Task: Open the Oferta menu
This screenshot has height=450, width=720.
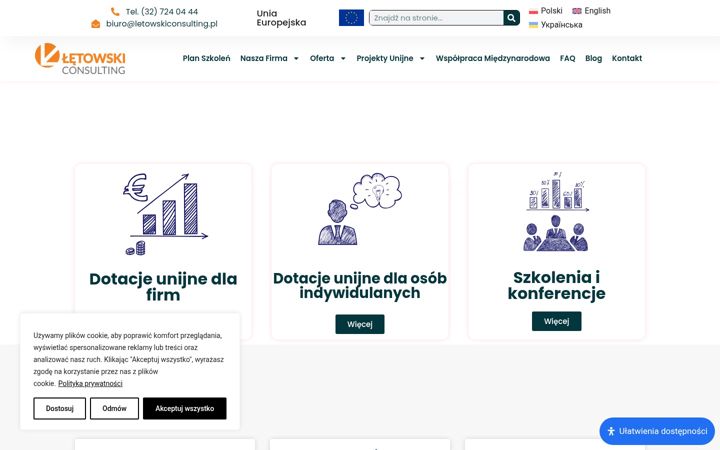Action: 322,58
